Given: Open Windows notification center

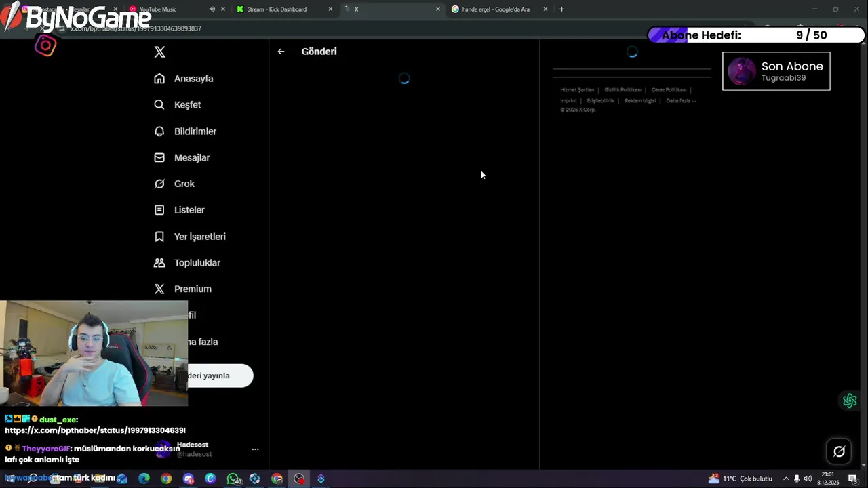Looking at the screenshot, I should [853, 479].
